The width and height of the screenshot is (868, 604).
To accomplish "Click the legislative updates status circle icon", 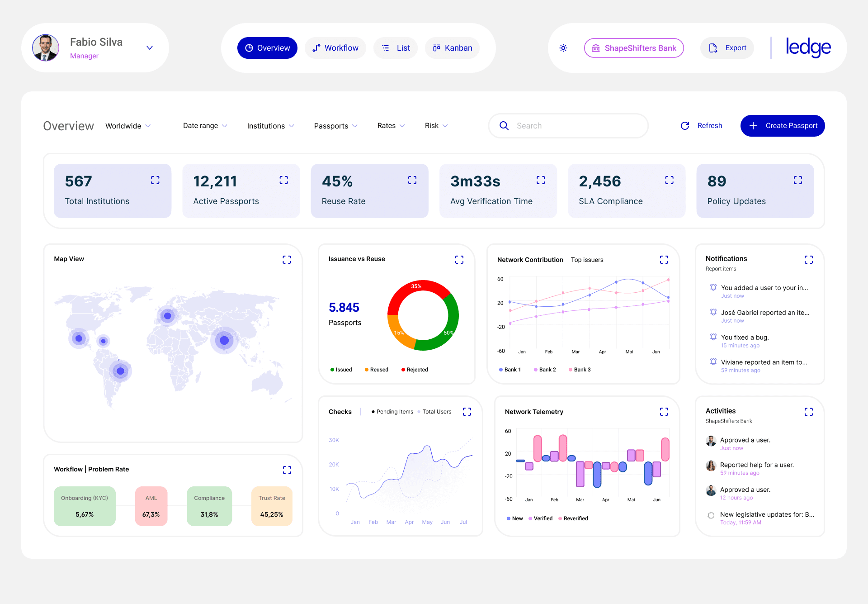I will click(711, 515).
